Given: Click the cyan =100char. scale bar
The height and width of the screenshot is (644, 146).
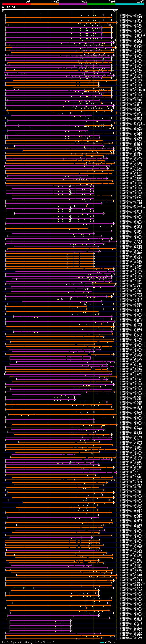Looking at the screenshot, I should click(x=102, y=642).
